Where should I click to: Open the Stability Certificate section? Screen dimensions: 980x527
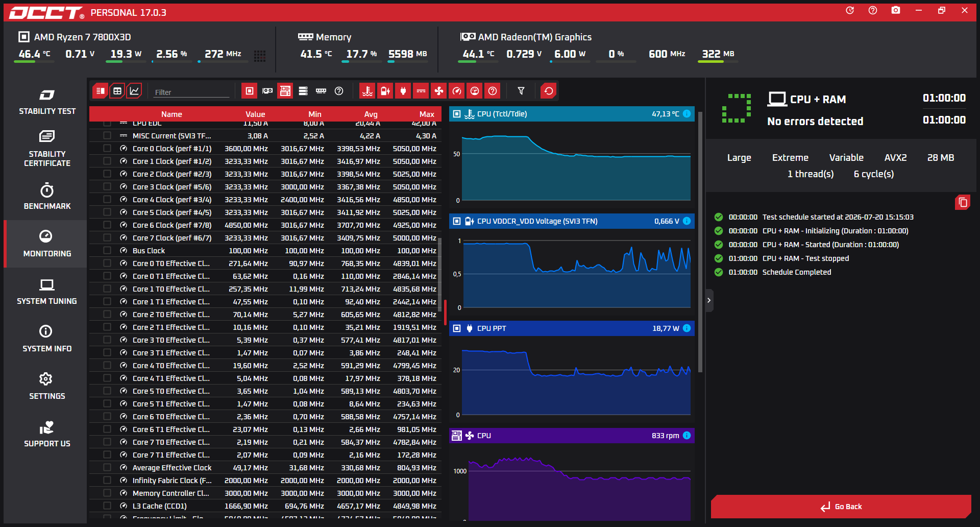pyautogui.click(x=47, y=149)
